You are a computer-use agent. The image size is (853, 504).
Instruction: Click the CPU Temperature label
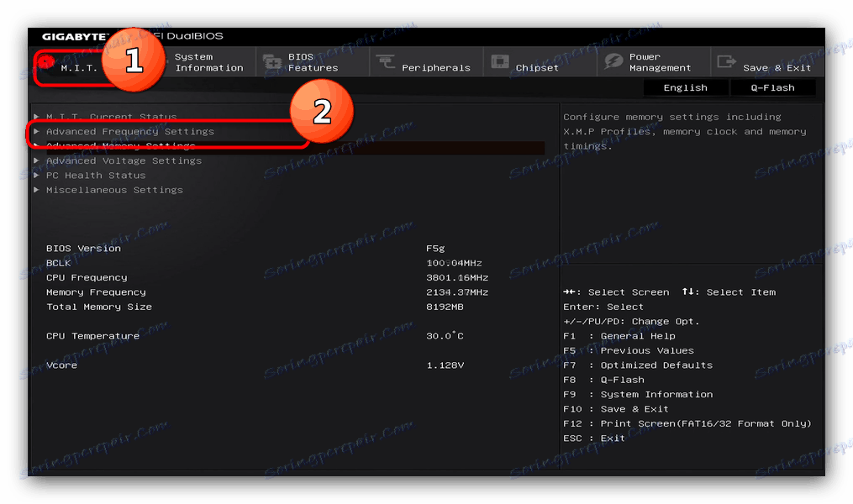92,336
